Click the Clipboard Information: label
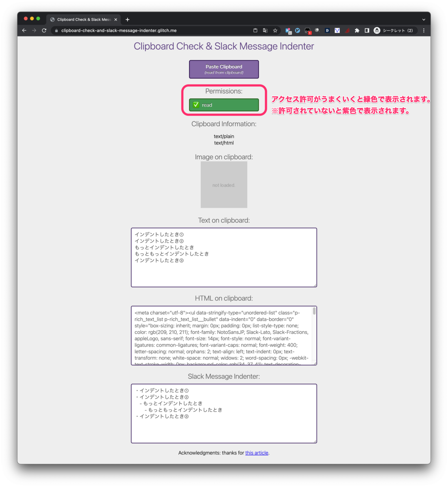Screen dimensions: 448x487 click(224, 124)
